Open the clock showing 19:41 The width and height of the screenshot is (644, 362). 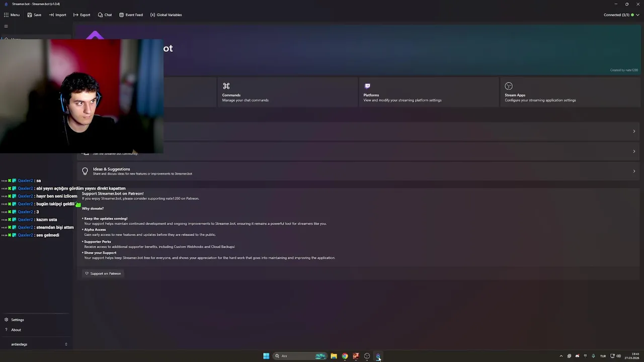632,356
